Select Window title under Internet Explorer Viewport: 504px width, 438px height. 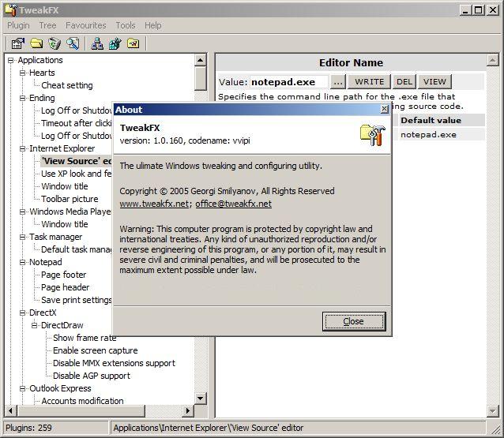coord(64,186)
